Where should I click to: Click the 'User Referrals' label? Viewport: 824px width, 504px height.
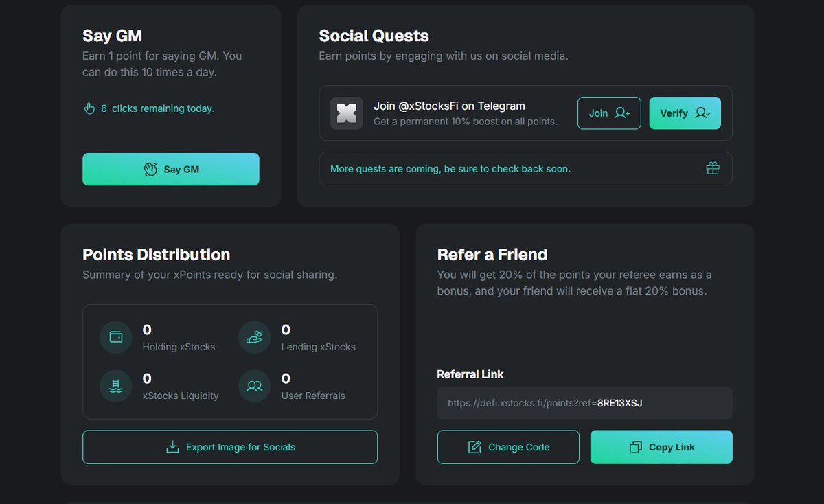point(313,396)
